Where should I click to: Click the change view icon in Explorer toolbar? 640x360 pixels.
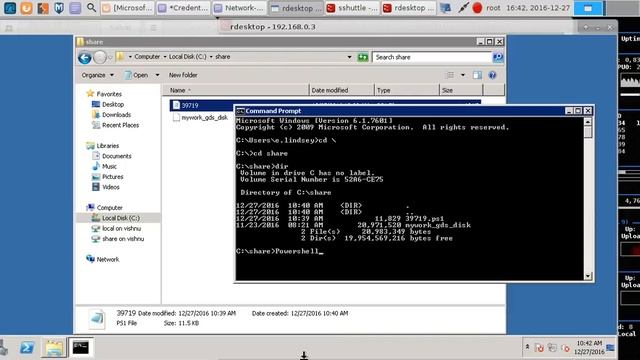[450, 75]
